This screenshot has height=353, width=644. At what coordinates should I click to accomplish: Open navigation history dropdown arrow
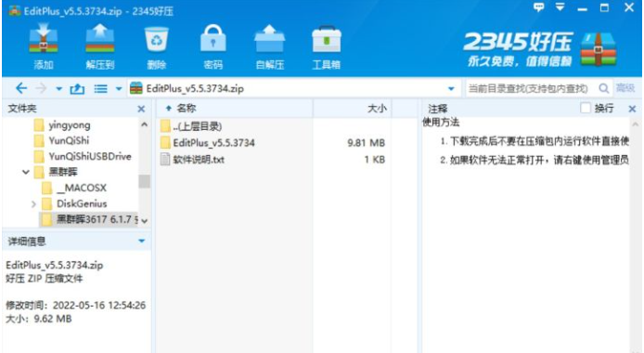pyautogui.click(x=58, y=89)
